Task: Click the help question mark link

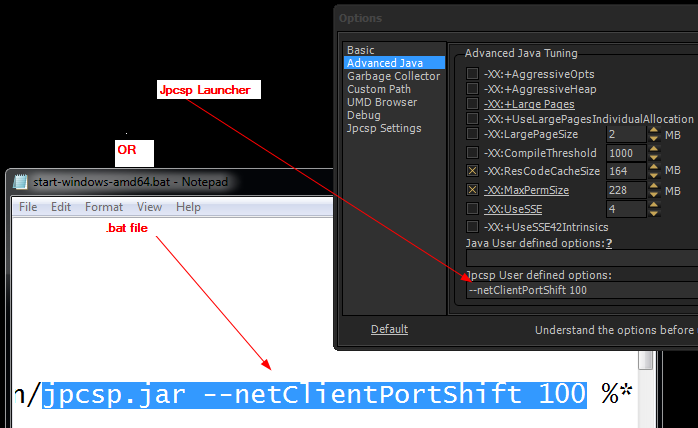Action: click(x=609, y=243)
